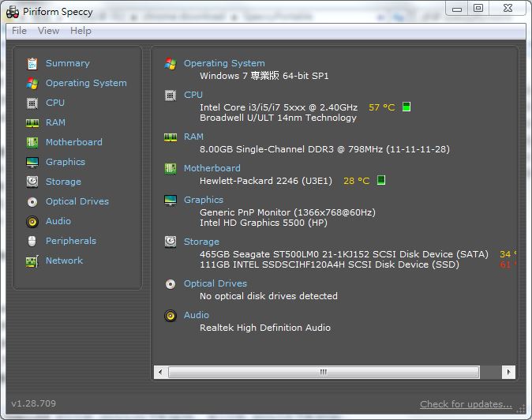Click the CPU chip icon in summary pane
532x420 pixels.
(170, 96)
